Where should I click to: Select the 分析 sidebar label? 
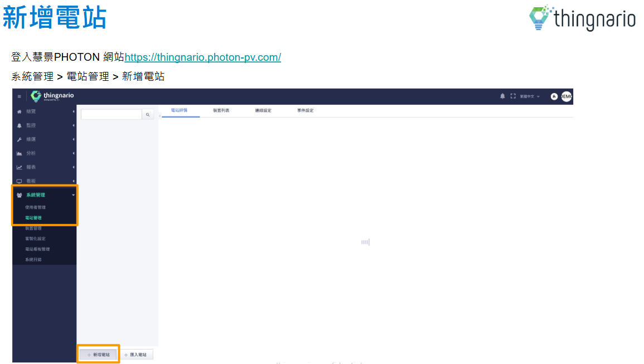point(31,153)
